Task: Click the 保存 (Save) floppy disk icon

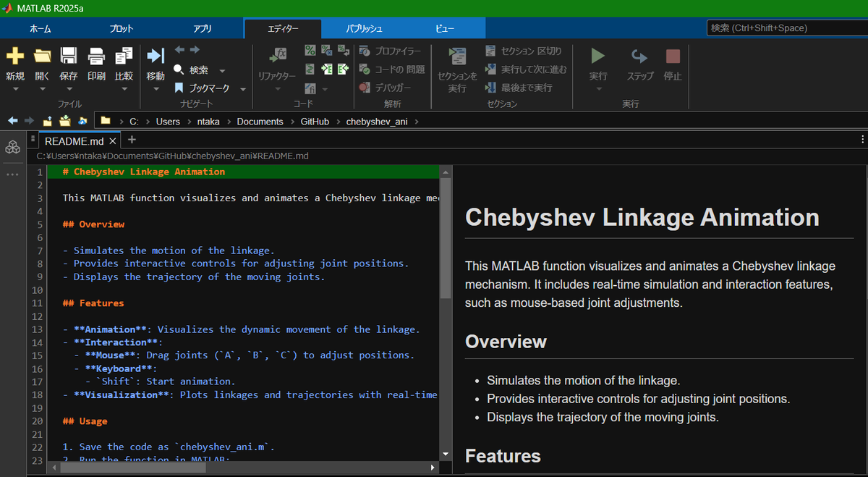Action: [x=69, y=56]
